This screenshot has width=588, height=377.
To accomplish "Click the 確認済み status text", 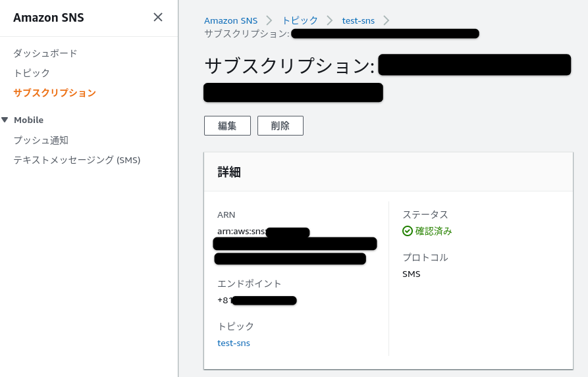I will click(433, 231).
